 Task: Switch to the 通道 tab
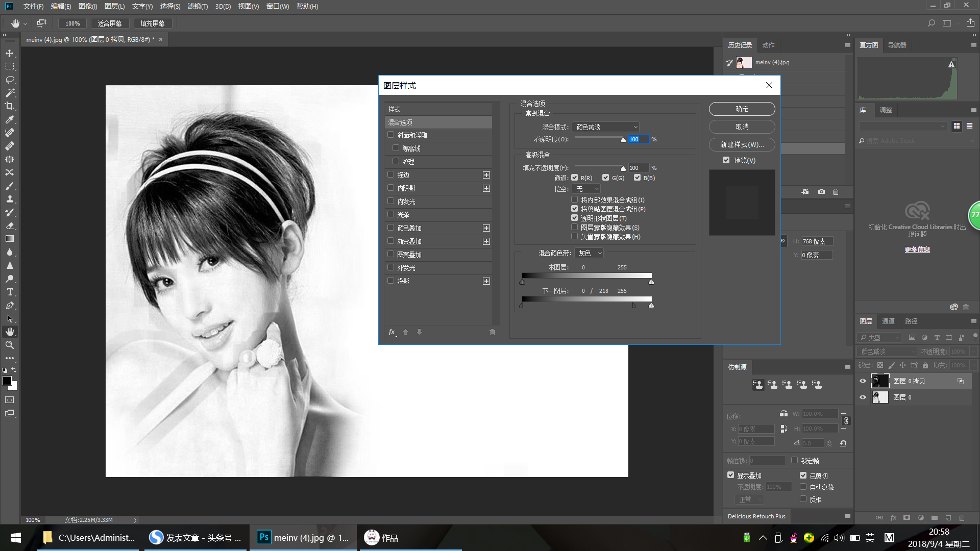point(888,321)
